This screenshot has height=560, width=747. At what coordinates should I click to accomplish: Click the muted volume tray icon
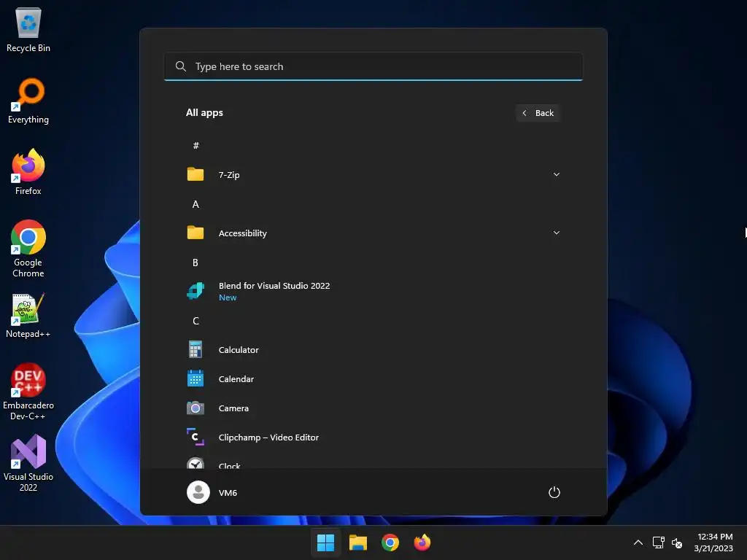coord(676,542)
